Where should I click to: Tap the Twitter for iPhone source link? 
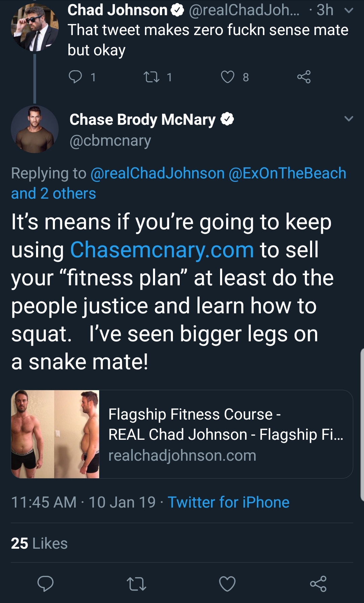(x=229, y=502)
